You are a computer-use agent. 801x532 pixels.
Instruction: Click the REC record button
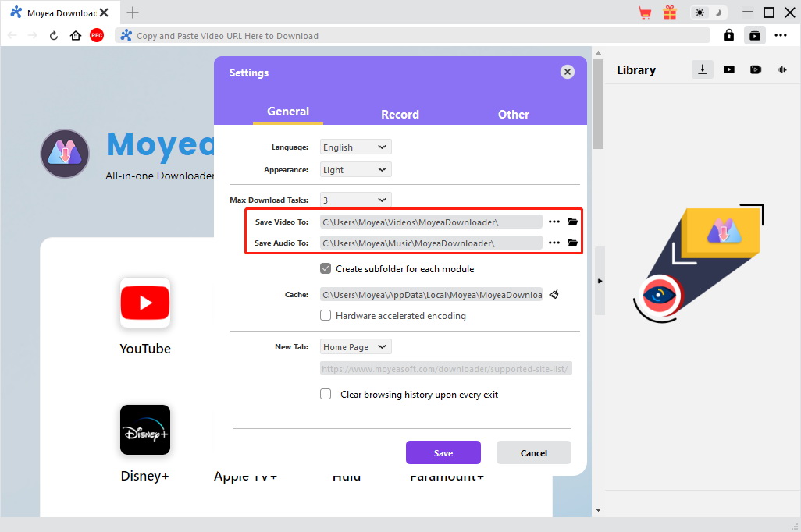(x=97, y=35)
